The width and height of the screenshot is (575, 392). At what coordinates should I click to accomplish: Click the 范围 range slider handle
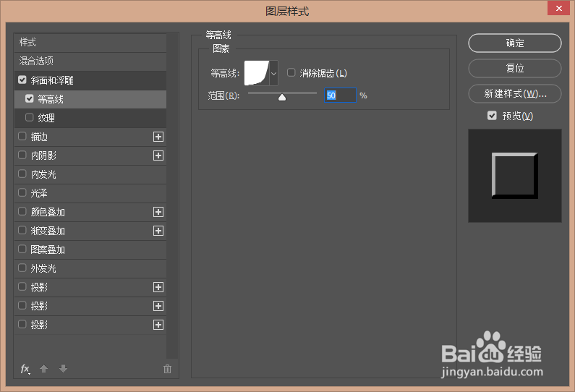click(x=282, y=97)
